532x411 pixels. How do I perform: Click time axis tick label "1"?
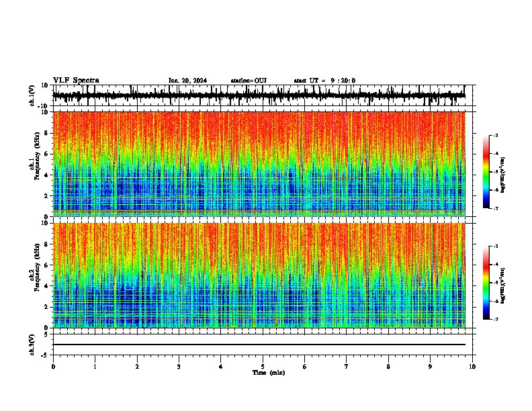pos(95,367)
